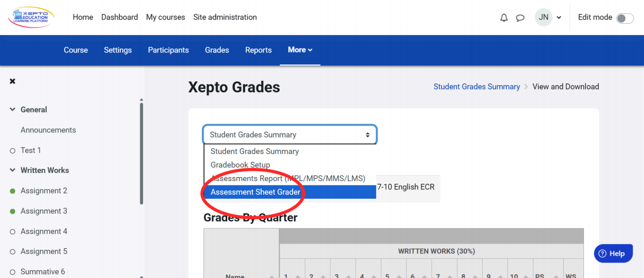Viewport: 644px width, 278px height.
Task: Open the Help button
Action: pos(613,253)
